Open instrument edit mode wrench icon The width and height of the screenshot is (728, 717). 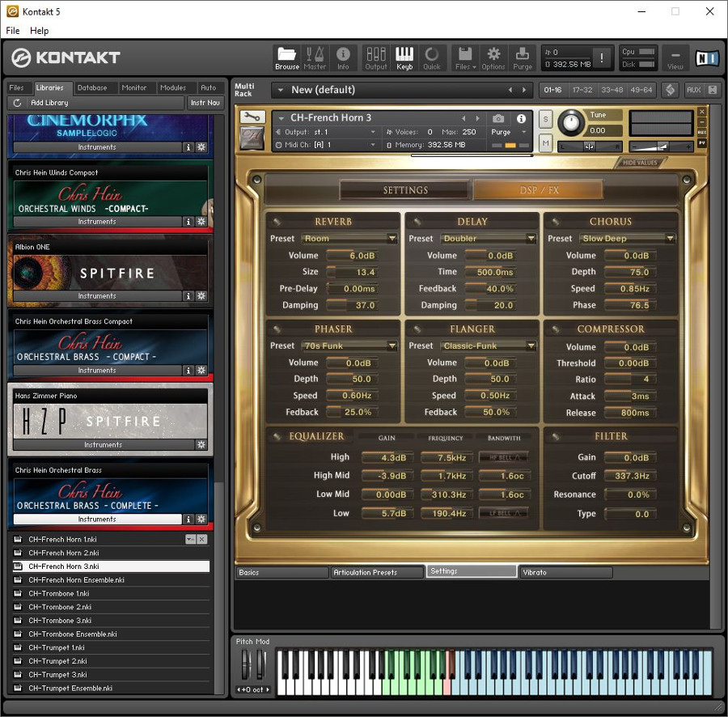[x=252, y=117]
